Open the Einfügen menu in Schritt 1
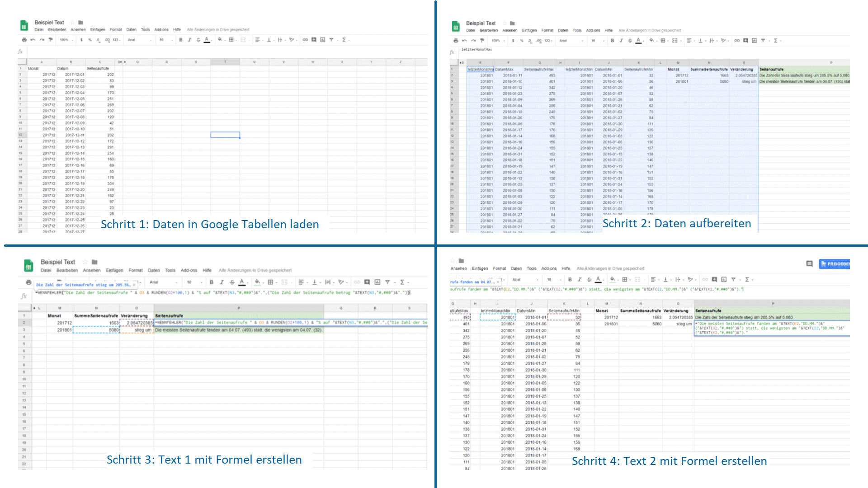The height and width of the screenshot is (488, 868). [x=98, y=30]
